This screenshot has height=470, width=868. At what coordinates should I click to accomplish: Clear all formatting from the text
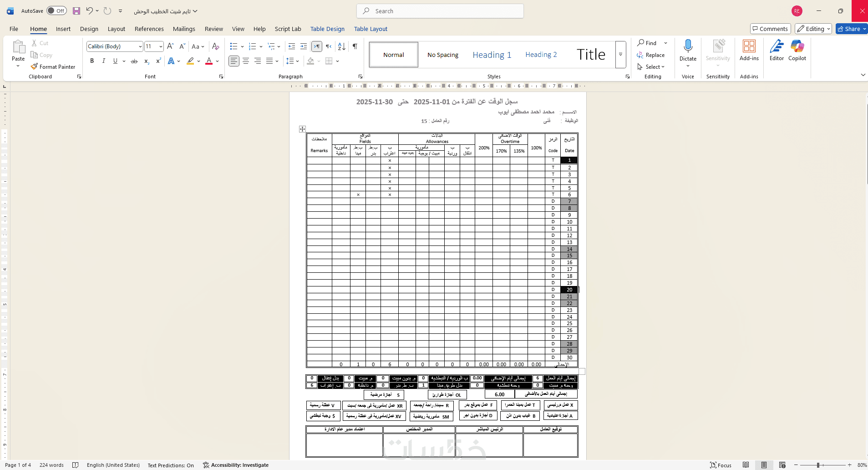click(216, 46)
